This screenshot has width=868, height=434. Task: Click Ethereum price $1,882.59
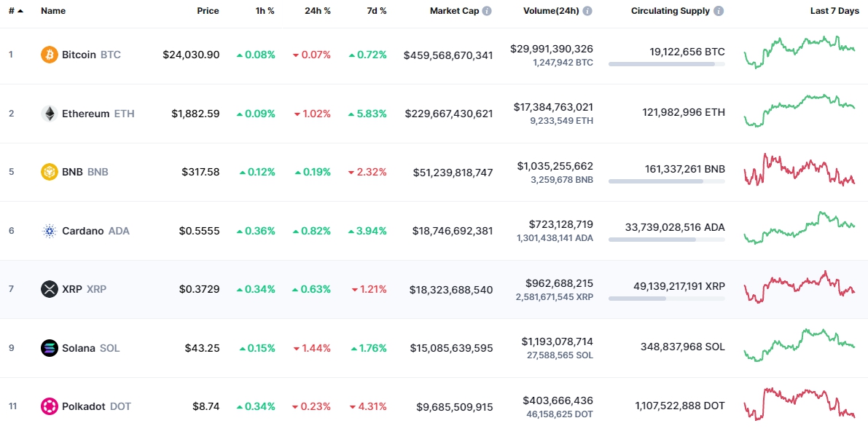[x=195, y=114]
